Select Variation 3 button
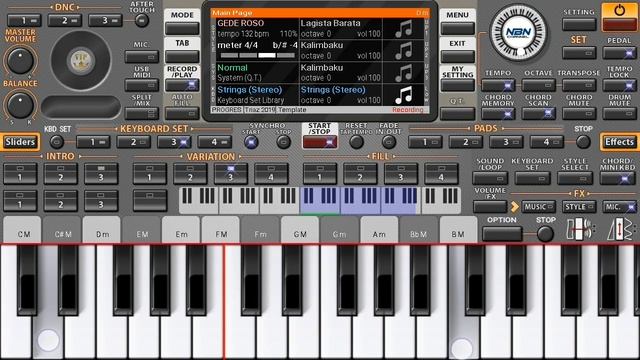The image size is (640, 360). 231,173
